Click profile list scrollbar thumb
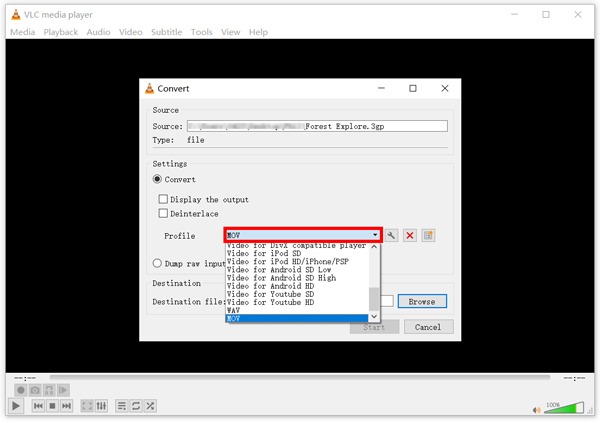Screen dimensions: 600x423 pos(374,299)
